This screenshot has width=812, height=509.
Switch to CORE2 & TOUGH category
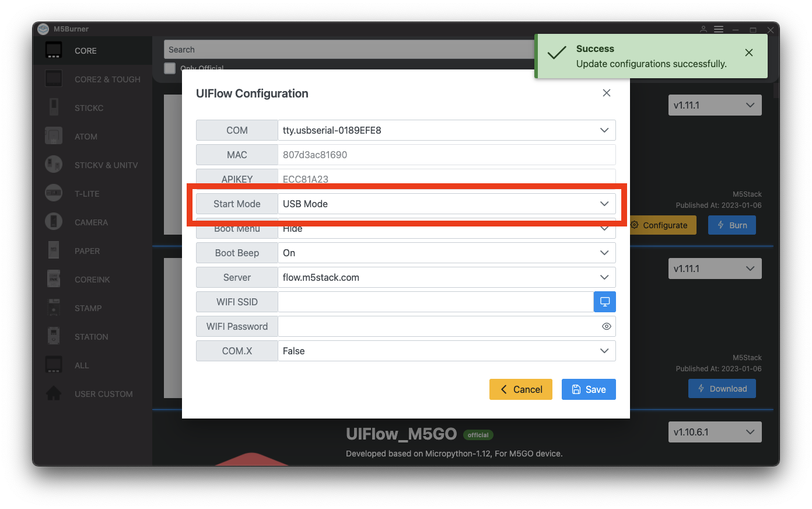tap(107, 79)
